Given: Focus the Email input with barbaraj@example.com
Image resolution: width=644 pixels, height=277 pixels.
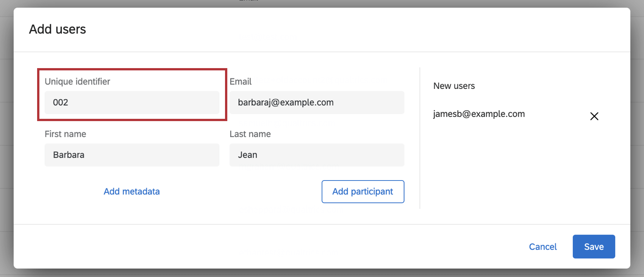Looking at the screenshot, I should coord(317,103).
